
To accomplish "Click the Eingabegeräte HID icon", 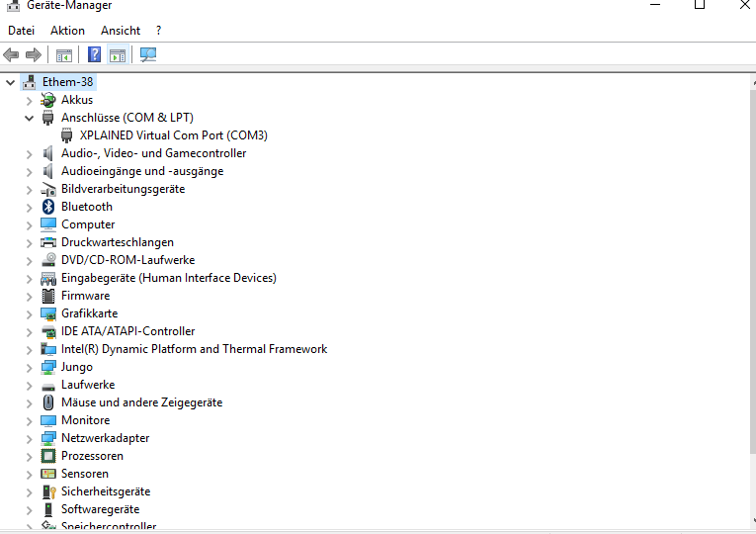I will pos(47,278).
